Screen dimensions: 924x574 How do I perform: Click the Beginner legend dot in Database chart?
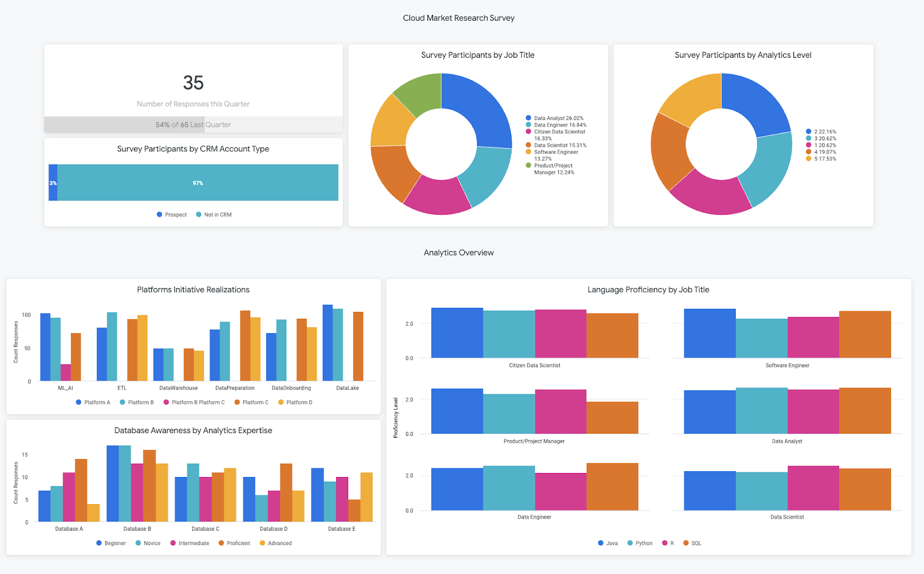[x=99, y=543]
